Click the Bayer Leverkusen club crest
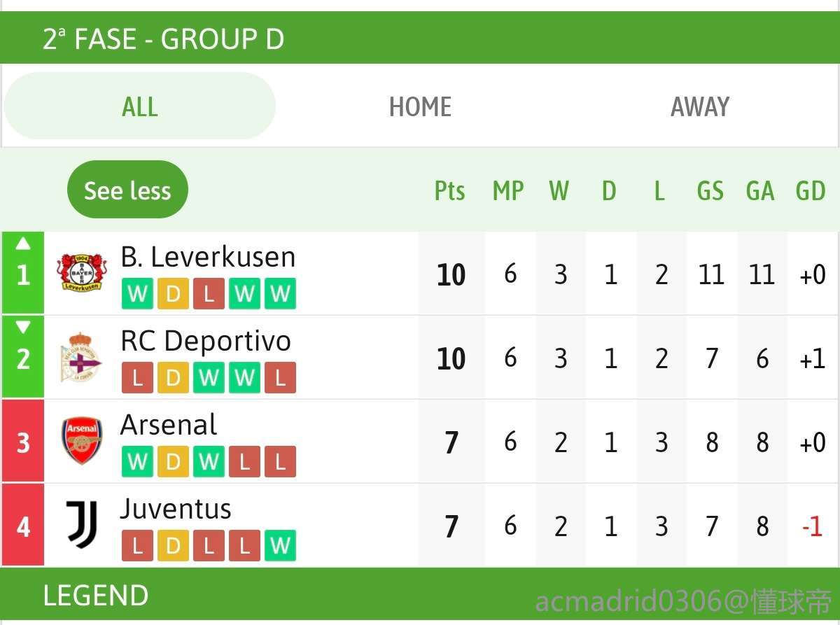Image resolution: width=840 pixels, height=625 pixels. pos(82,273)
